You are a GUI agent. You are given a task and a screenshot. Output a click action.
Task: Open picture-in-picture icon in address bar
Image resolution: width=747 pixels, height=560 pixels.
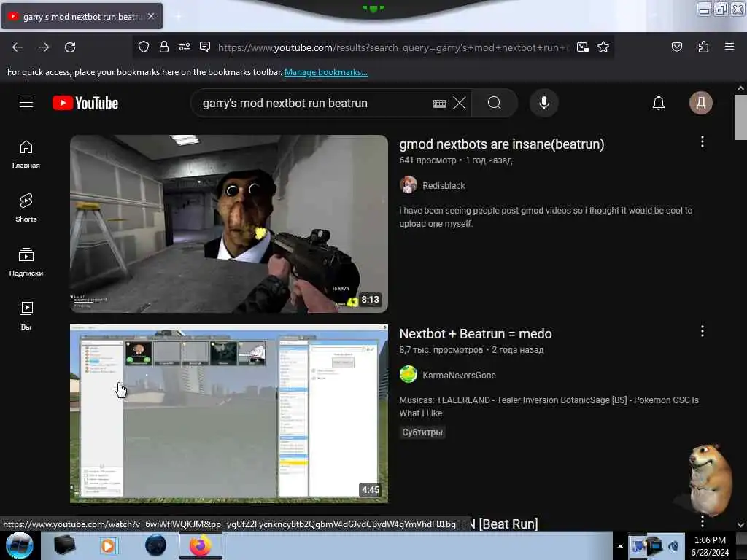pyautogui.click(x=582, y=47)
